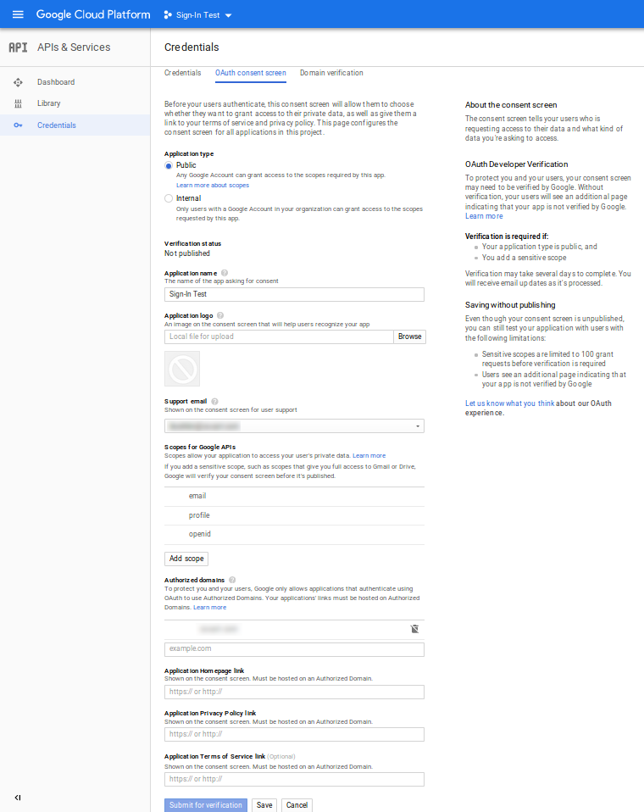Click the help icon beside Application name
The image size is (644, 812).
[225, 273]
